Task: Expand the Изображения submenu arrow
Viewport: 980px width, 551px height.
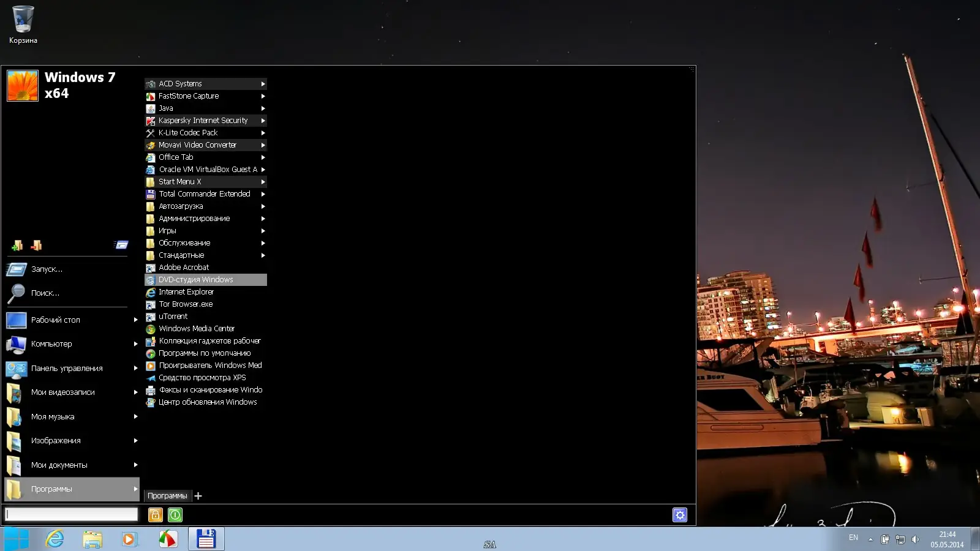Action: (135, 441)
